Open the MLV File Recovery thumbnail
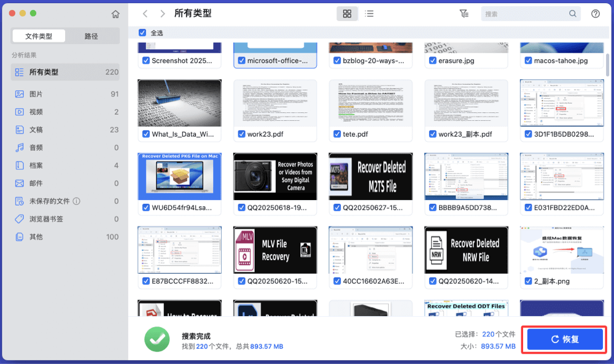The image size is (614, 364). [x=275, y=249]
